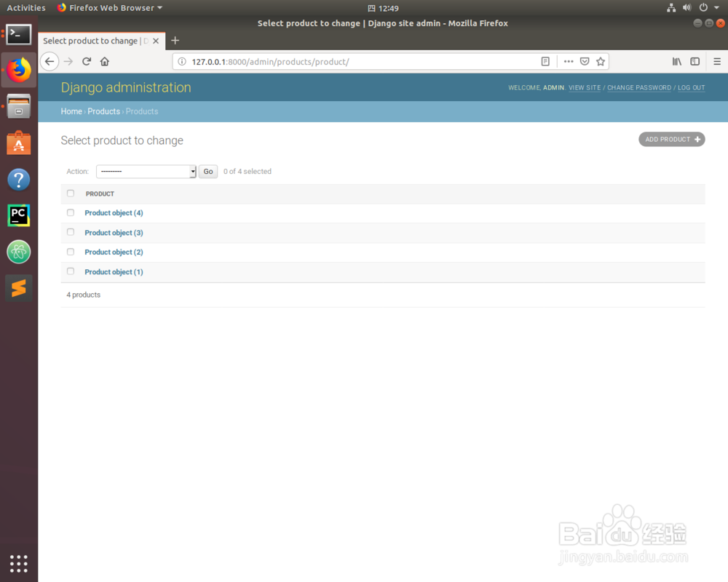
Task: Open the clock showing 12:49
Action: coord(383,8)
